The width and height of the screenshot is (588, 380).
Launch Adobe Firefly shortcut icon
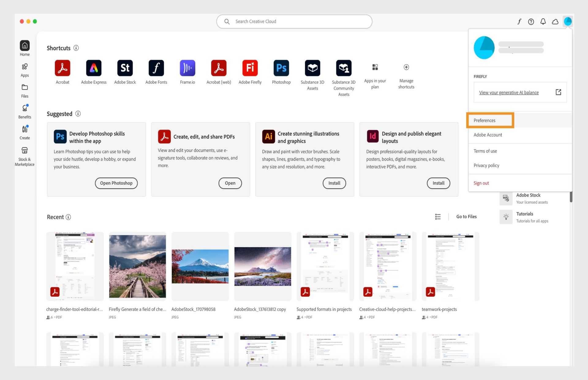point(250,68)
